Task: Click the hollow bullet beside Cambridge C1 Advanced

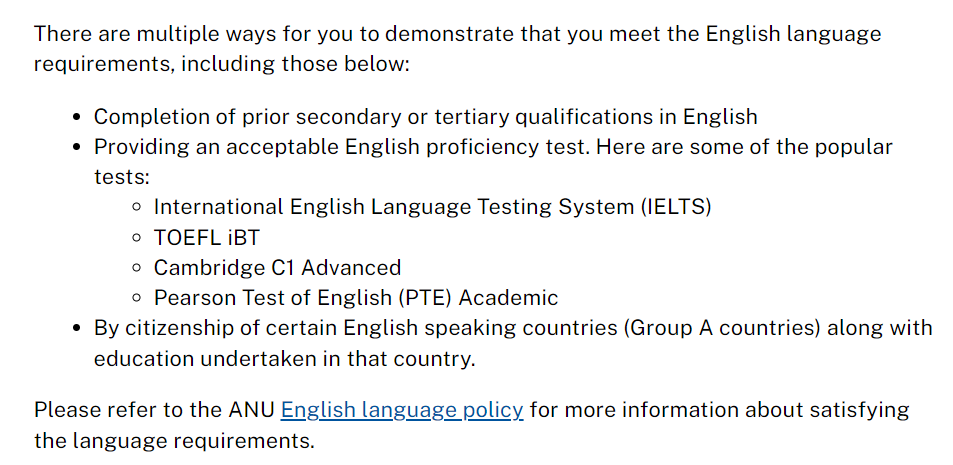Action: click(x=137, y=269)
